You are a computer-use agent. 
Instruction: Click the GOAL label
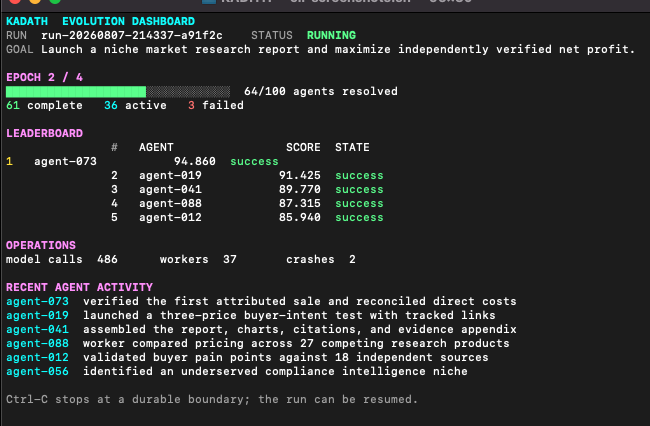tap(19, 49)
